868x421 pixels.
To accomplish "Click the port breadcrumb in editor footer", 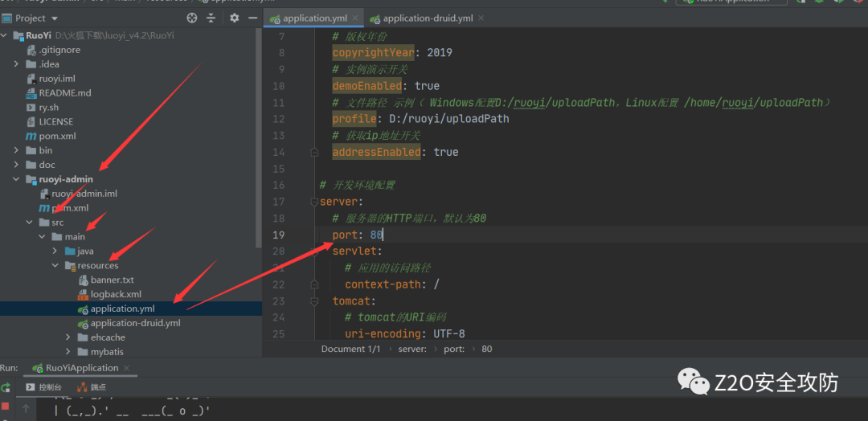I will coord(453,349).
